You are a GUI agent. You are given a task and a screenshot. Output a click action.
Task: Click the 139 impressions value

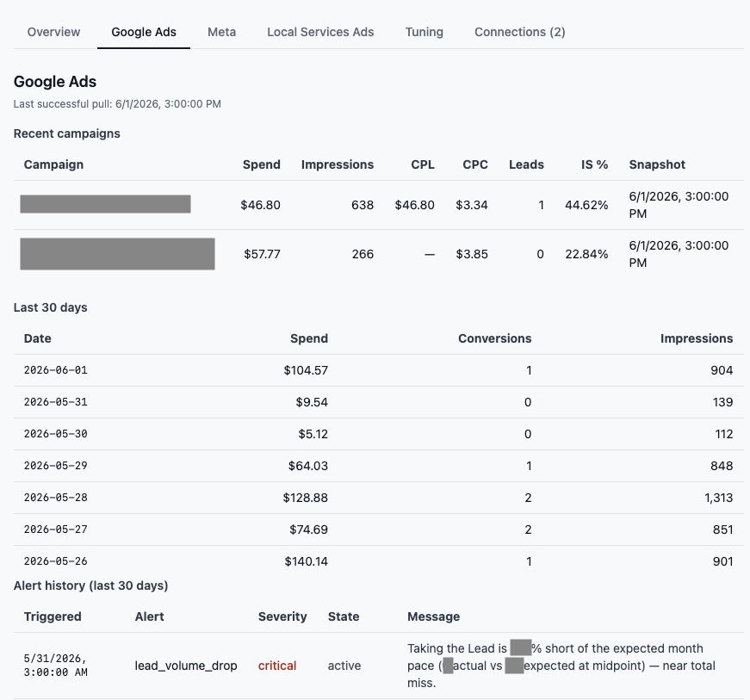click(722, 402)
